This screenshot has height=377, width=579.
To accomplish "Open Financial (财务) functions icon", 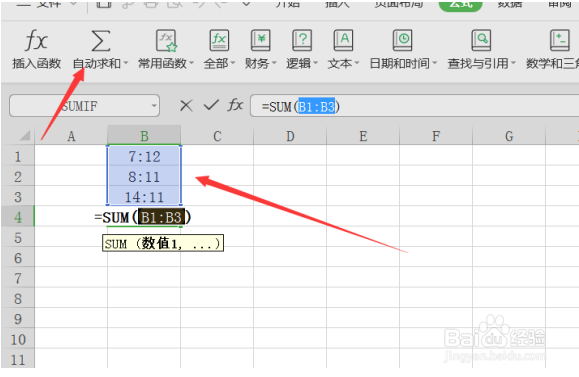I will click(x=260, y=40).
